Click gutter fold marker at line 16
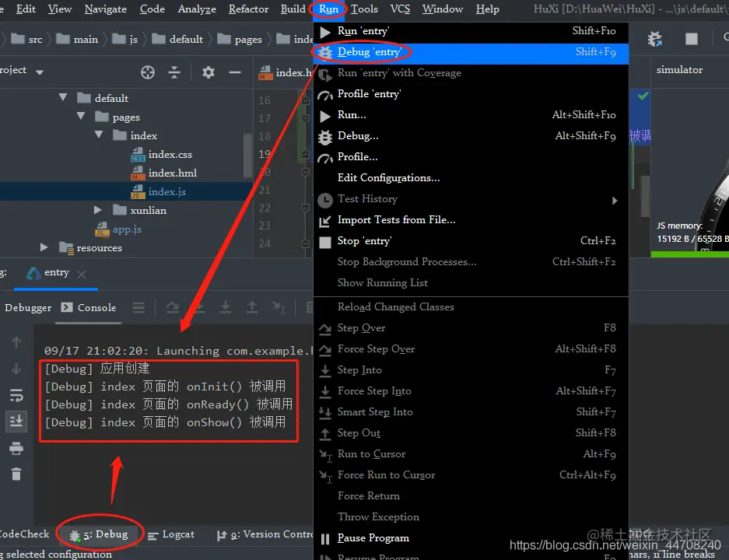 click(306, 100)
